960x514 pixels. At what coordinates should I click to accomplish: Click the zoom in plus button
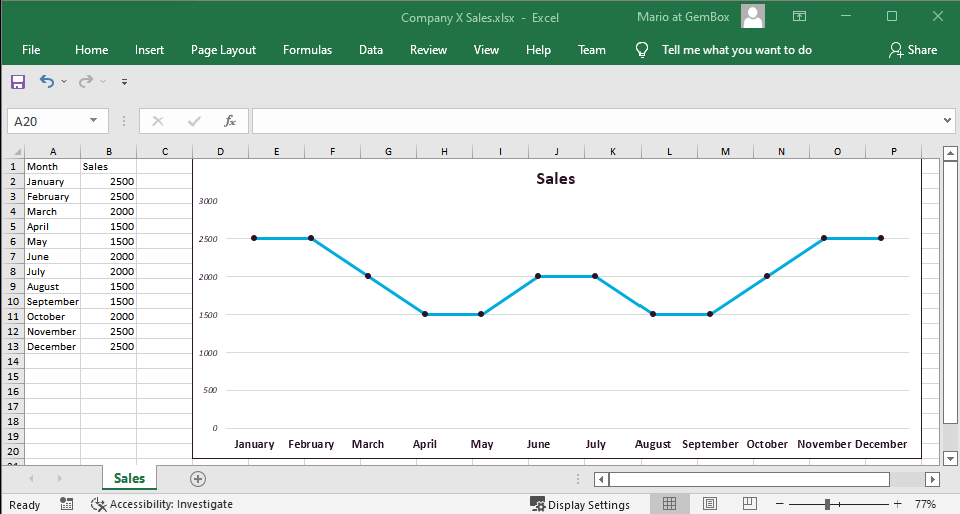(x=897, y=504)
